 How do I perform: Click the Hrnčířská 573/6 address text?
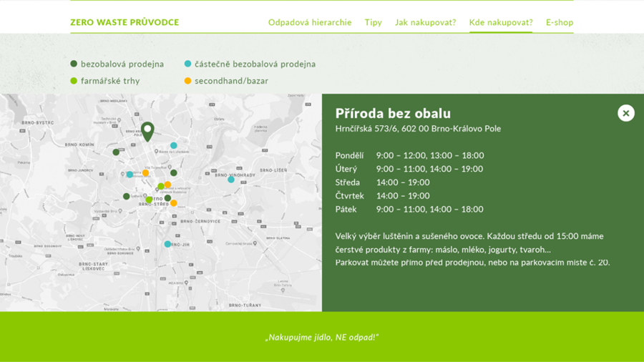[x=418, y=129]
